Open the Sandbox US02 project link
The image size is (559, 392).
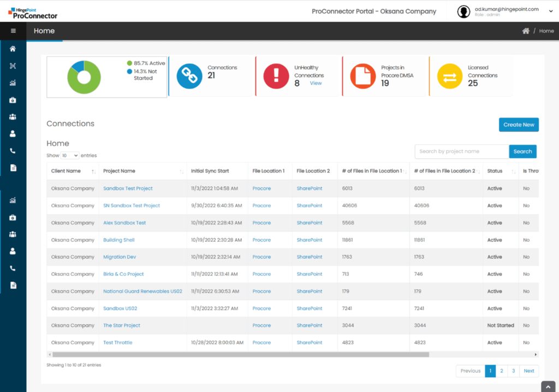click(120, 308)
